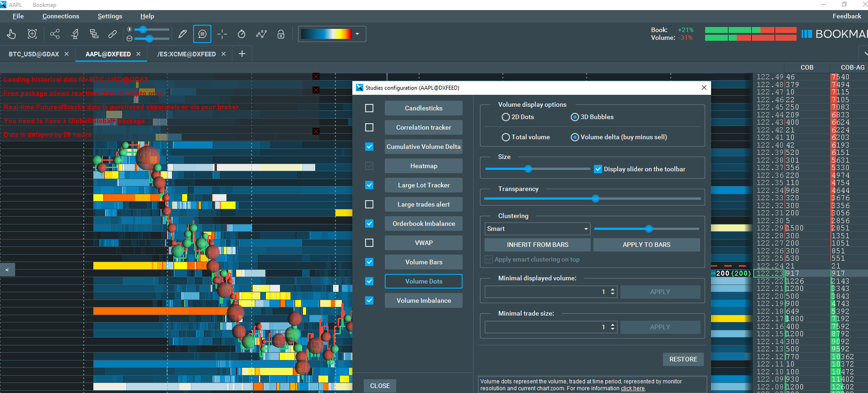
Task: Open the microscope study icon
Action: click(x=75, y=34)
